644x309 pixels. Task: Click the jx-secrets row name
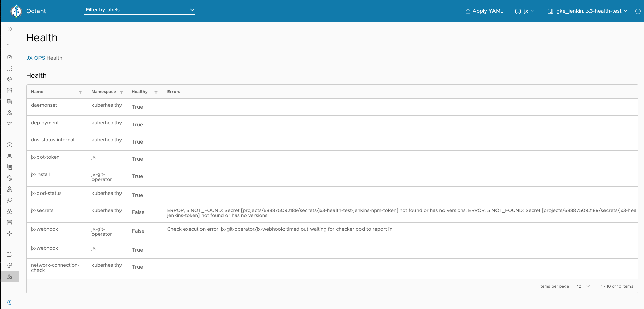point(42,210)
